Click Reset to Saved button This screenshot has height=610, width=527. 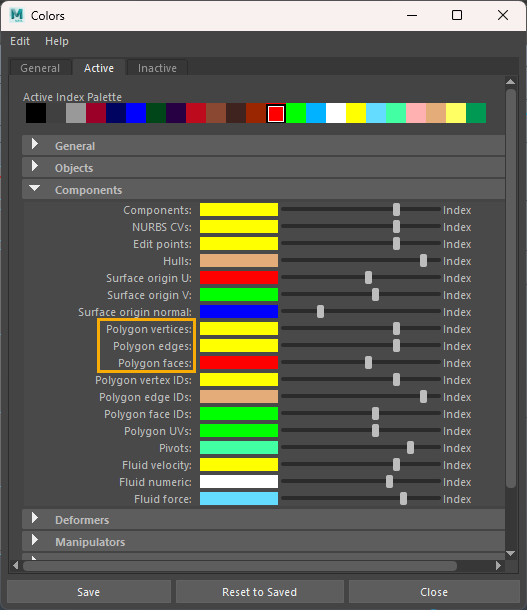point(259,592)
